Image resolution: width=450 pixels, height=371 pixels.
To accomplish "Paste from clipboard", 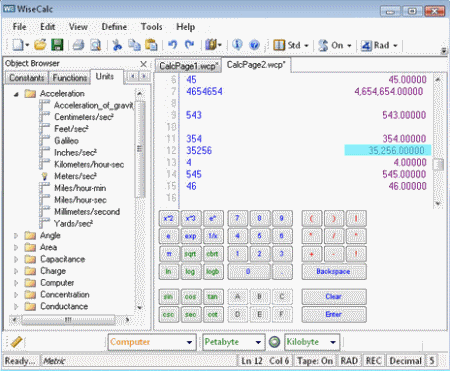I will click(151, 45).
